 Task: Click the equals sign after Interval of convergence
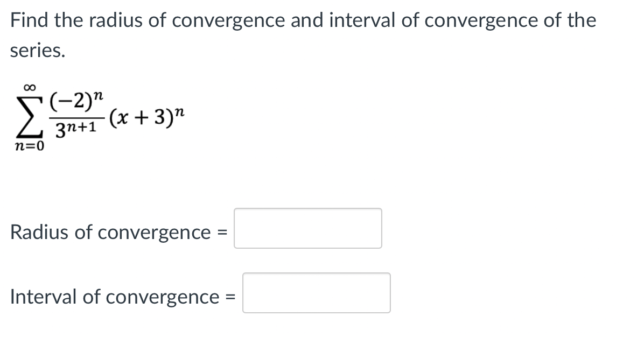tap(232, 297)
